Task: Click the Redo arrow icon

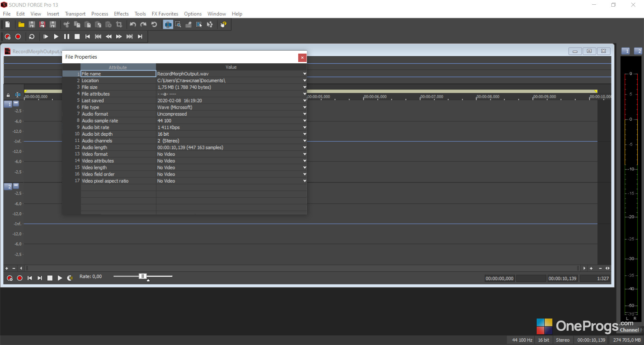Action: click(x=144, y=24)
